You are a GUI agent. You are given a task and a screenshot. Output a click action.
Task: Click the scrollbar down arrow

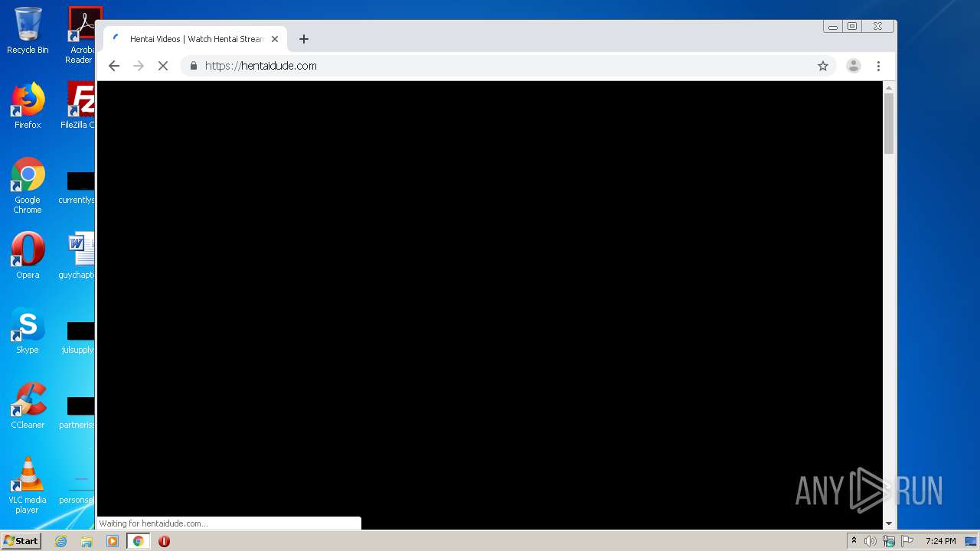[889, 523]
